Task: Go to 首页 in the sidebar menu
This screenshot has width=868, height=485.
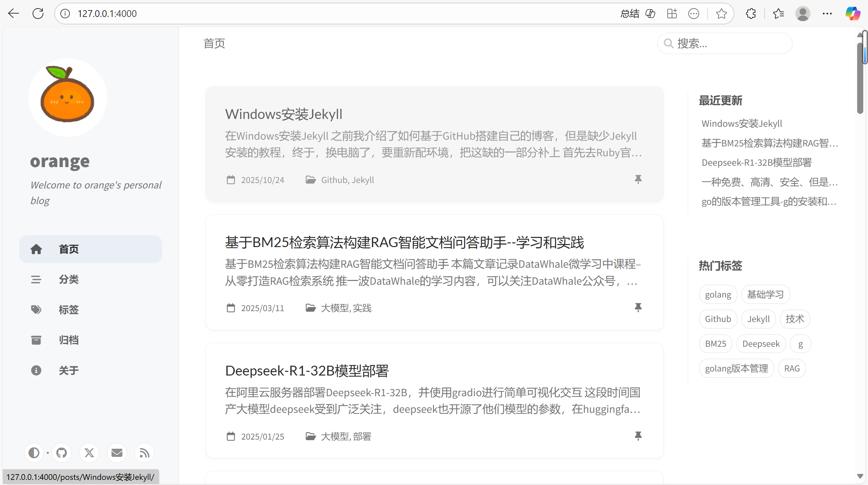Action: 91,249
